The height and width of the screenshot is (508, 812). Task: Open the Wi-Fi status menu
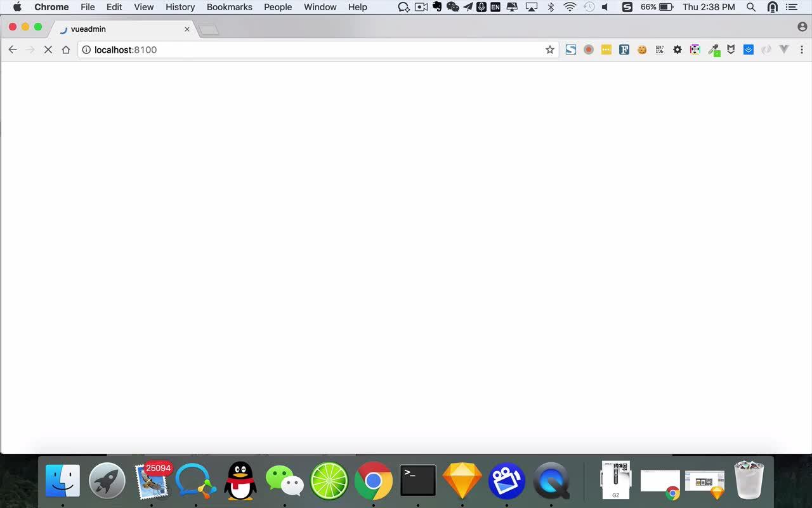[x=570, y=7]
